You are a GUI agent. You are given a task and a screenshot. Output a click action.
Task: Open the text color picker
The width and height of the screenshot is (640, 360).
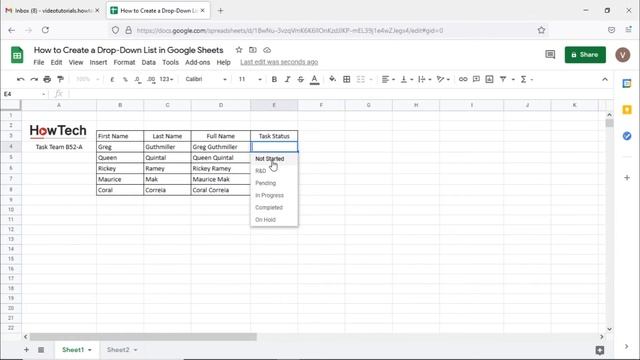314,80
